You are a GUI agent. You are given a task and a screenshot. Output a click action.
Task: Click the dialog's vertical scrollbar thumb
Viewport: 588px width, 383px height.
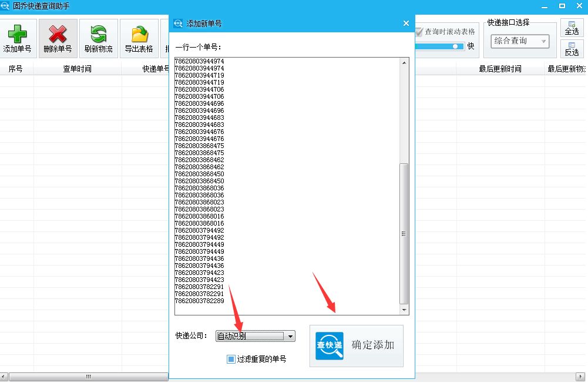(x=403, y=235)
